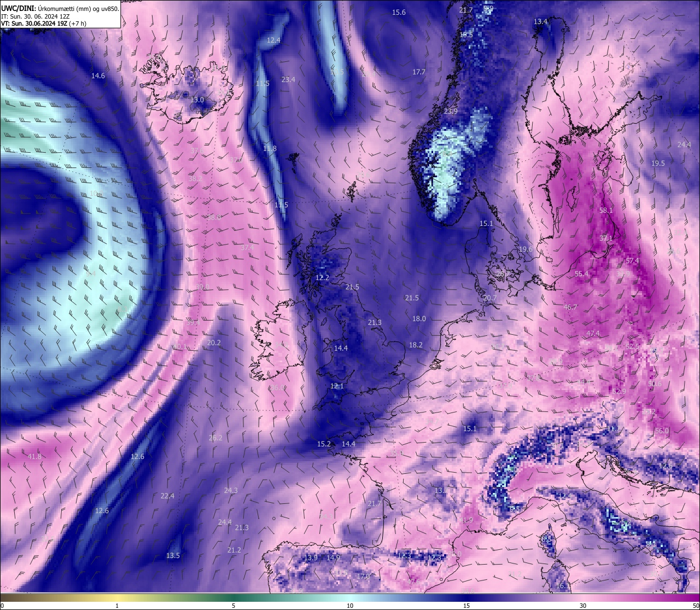Click the 15 label on the legend
The width and height of the screenshot is (700, 610).
pos(466,606)
